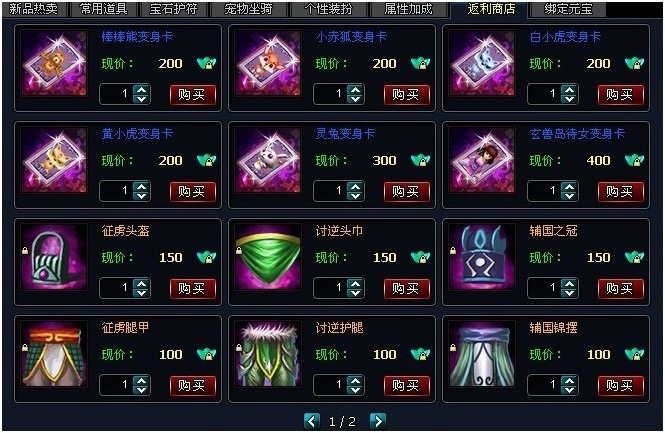Select the 小赤狐变身卡 fox card icon
This screenshot has width=665, height=433.
click(x=268, y=63)
